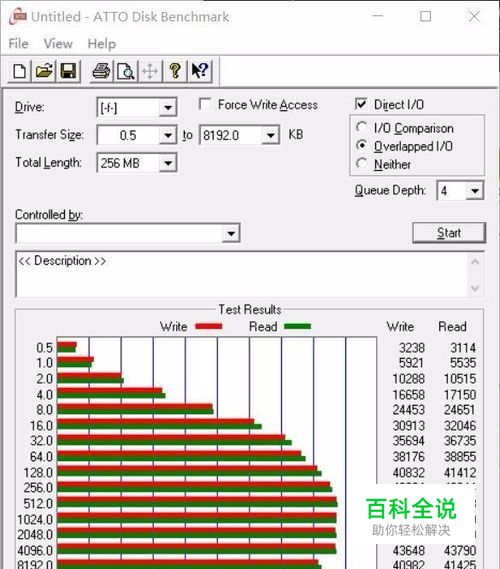This screenshot has height=569, width=500.
Task: Click the Description scroll up arrow
Action: (x=475, y=262)
